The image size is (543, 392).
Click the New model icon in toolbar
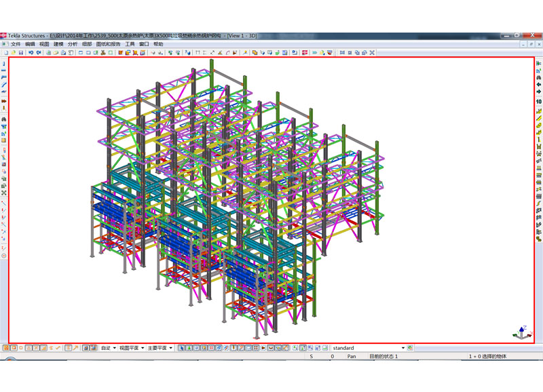(5, 52)
